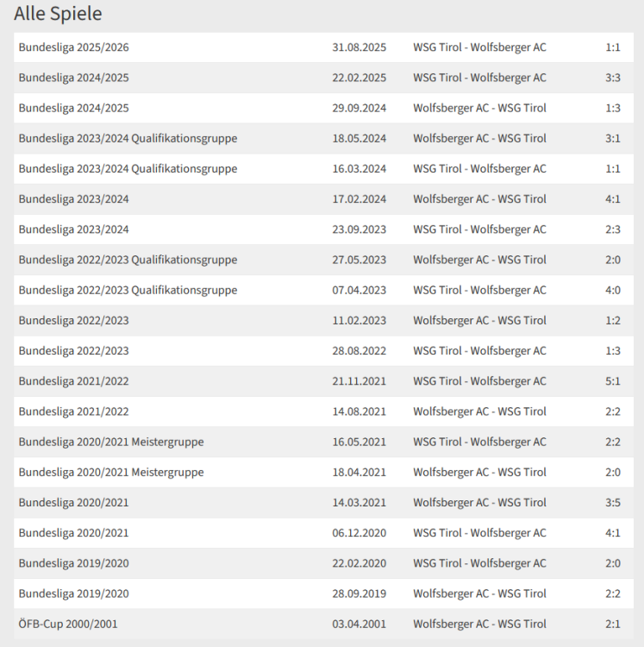The image size is (644, 647).
Task: Click the 3:5 score result
Action: 612,503
